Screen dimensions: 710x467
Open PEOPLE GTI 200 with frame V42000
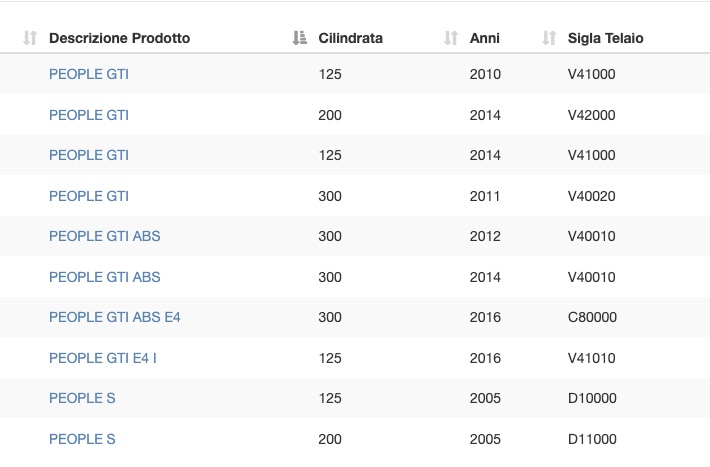(x=89, y=115)
